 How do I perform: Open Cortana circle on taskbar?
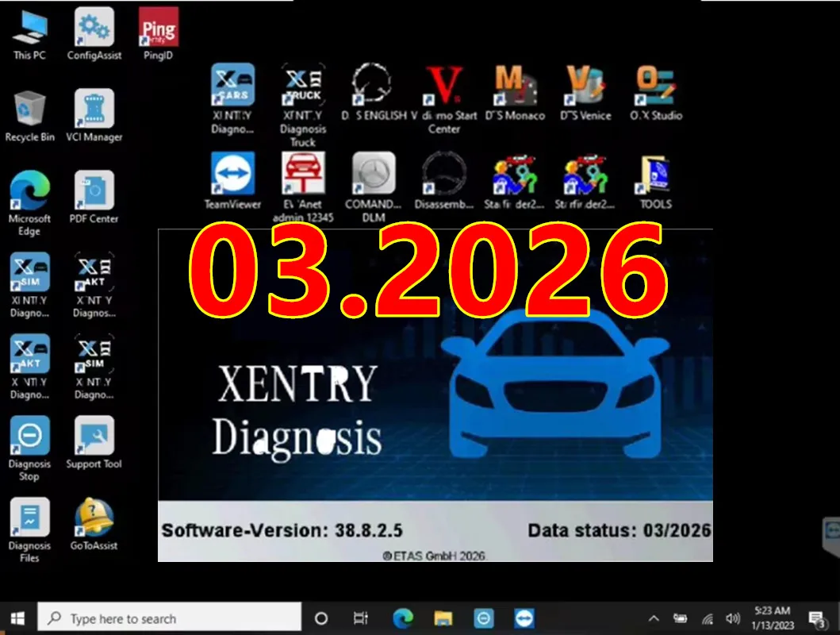tap(321, 618)
